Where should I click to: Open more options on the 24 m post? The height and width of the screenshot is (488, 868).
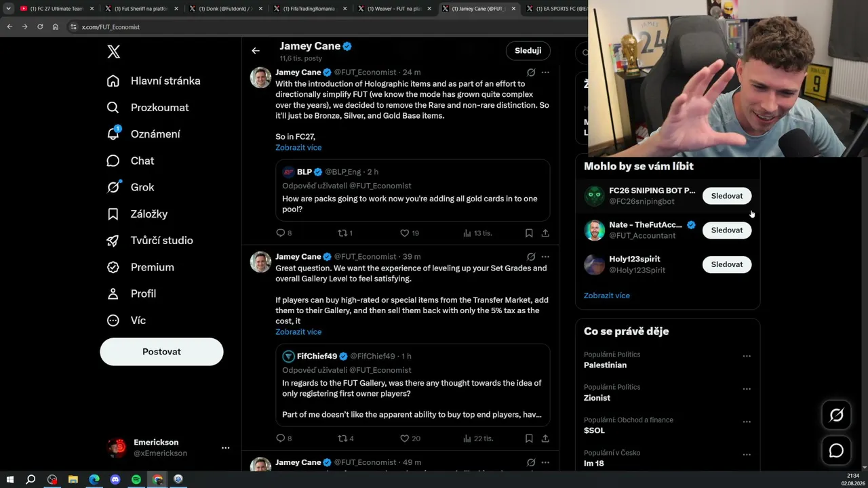[x=545, y=73]
